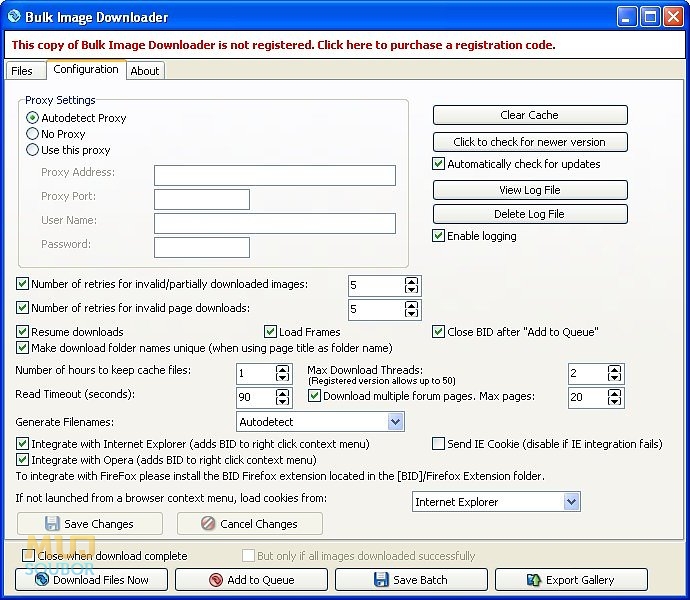
Task: Click Delete Log File button
Action: (530, 214)
